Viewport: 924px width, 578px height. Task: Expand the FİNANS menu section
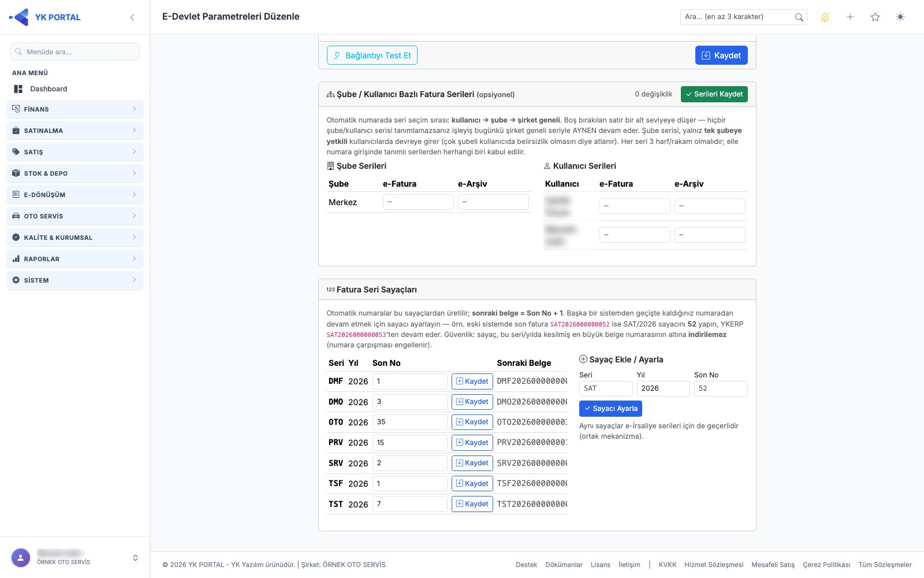click(75, 109)
